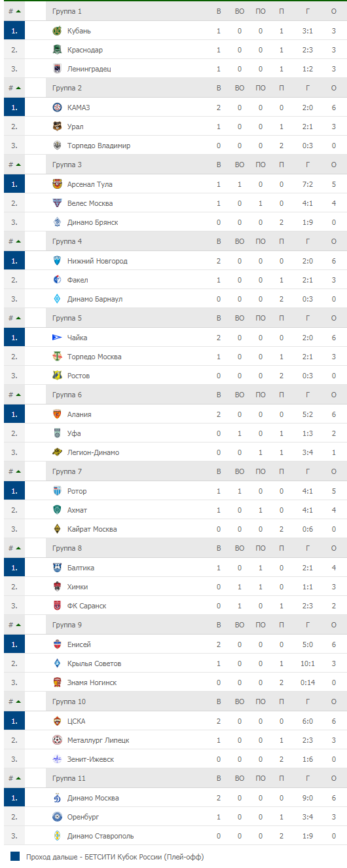Click the Динамо Москва crest icon
347x868 pixels.
[57, 798]
